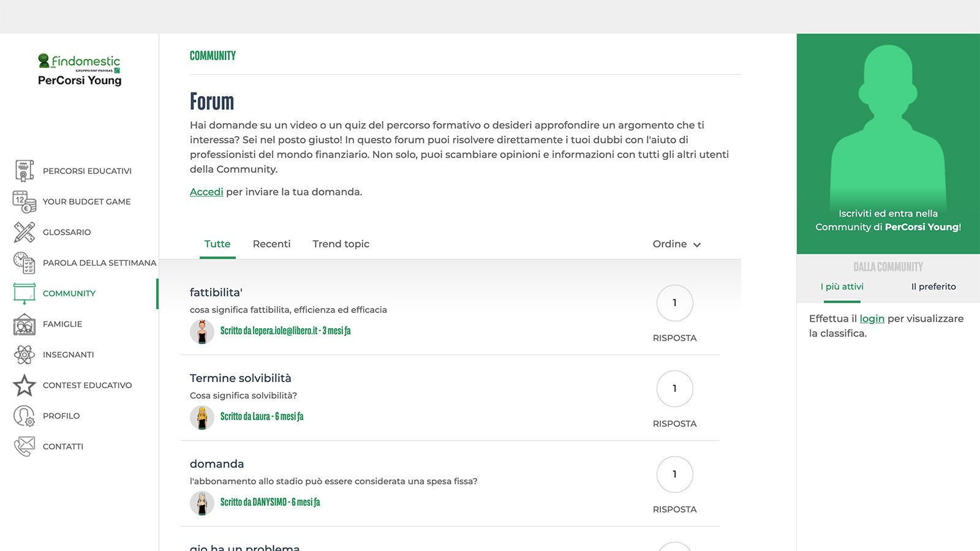Click text about abbonamento allo stadio

click(334, 481)
